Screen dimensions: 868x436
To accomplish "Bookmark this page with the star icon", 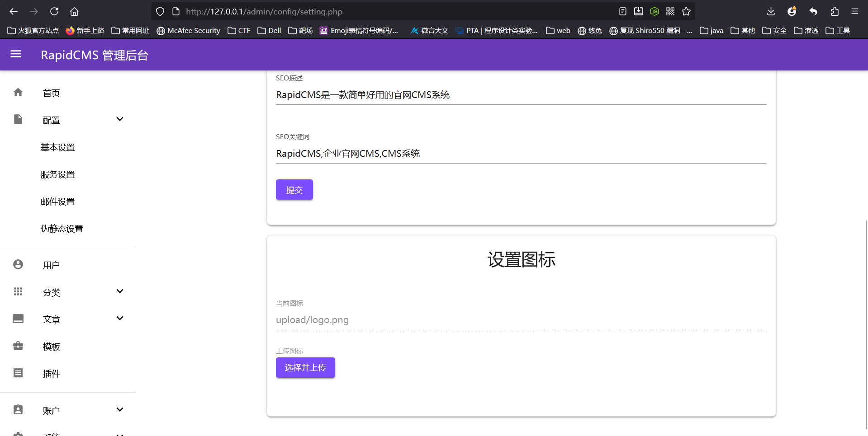I will tap(686, 11).
